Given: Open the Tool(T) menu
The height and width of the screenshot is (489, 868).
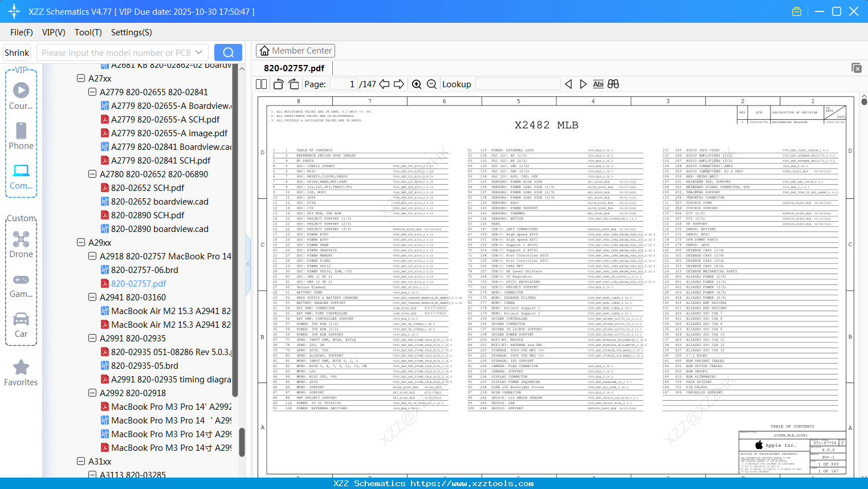Looking at the screenshot, I should click(x=88, y=32).
